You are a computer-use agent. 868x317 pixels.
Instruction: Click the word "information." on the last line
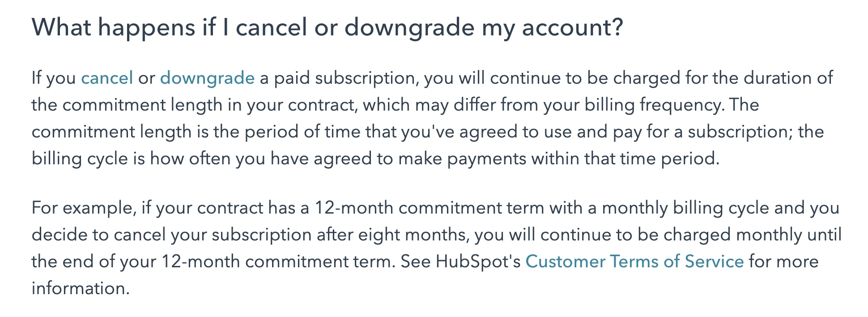(x=81, y=289)
